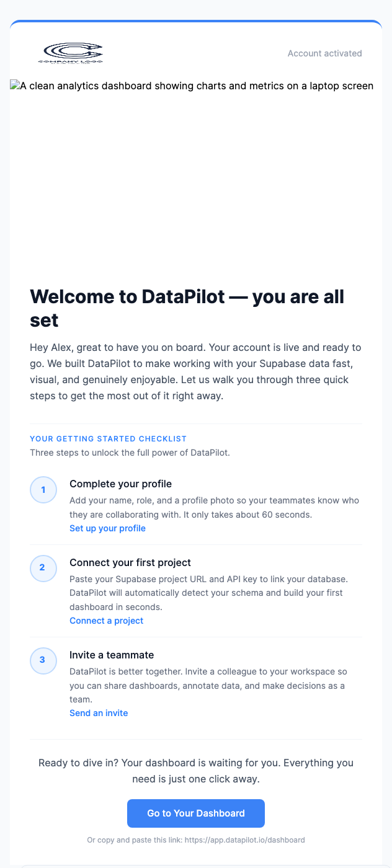Open the Set up your profile link
The width and height of the screenshot is (392, 868).
(107, 528)
